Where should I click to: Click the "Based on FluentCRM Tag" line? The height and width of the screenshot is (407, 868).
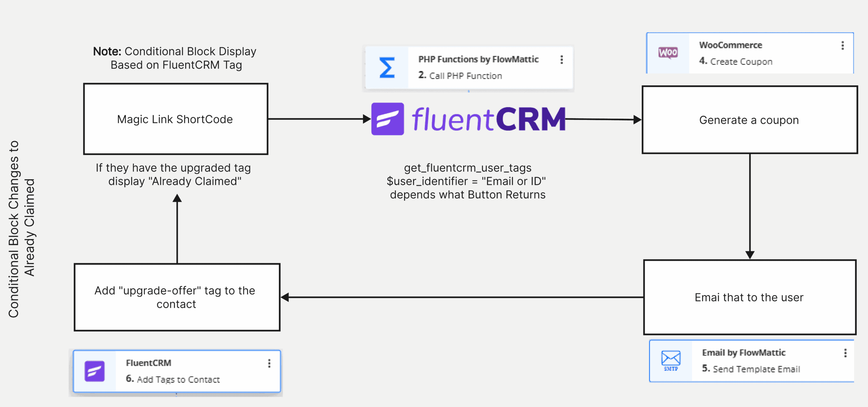click(x=176, y=65)
